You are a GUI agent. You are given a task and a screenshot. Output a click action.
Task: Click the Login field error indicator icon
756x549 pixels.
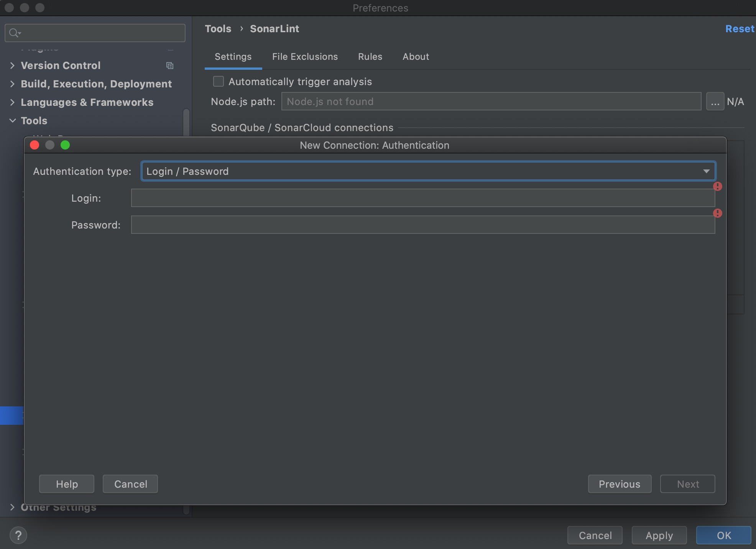point(717,186)
